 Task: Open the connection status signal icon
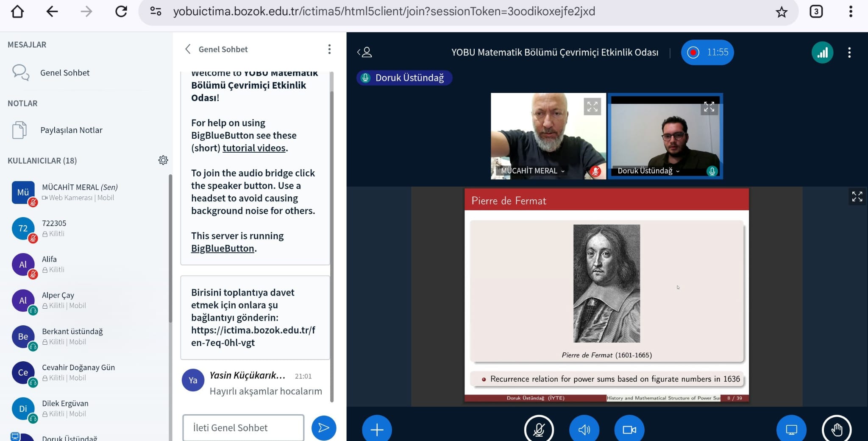click(x=822, y=53)
